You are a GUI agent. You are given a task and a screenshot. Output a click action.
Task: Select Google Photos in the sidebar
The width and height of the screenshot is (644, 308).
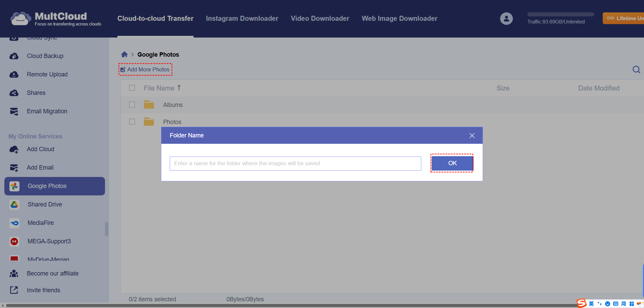pos(55,186)
